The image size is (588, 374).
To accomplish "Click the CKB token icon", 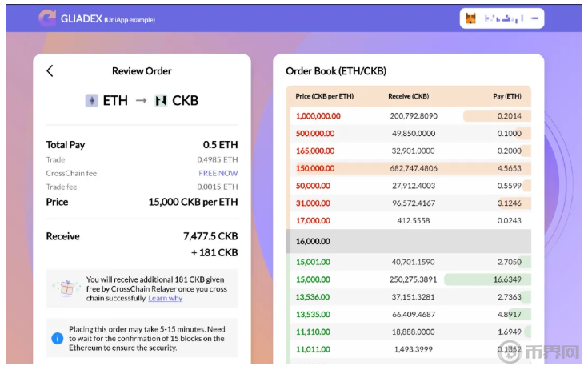I will (x=162, y=100).
